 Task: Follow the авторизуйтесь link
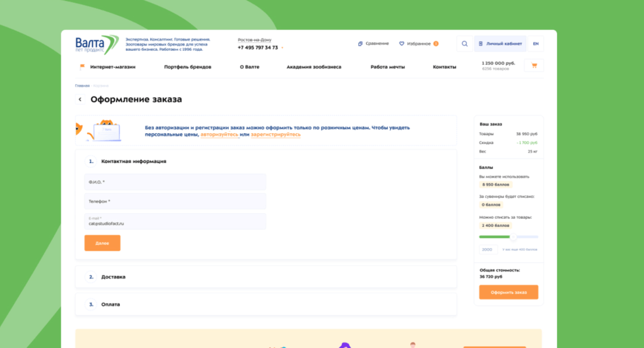[x=220, y=135]
